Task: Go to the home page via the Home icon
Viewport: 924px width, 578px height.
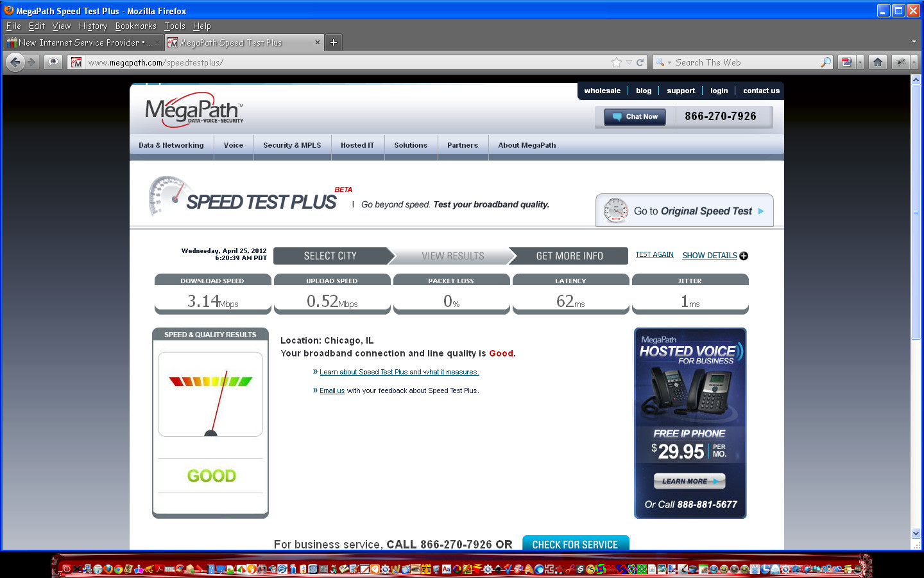Action: click(x=878, y=62)
